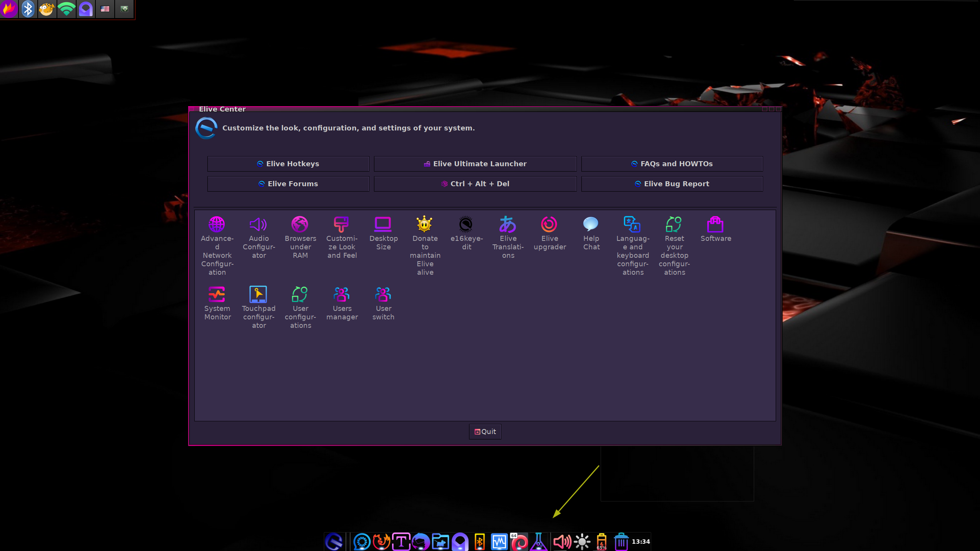Open the blue monitor graph dock icon
This screenshot has height=551, width=980.
pyautogui.click(x=499, y=541)
